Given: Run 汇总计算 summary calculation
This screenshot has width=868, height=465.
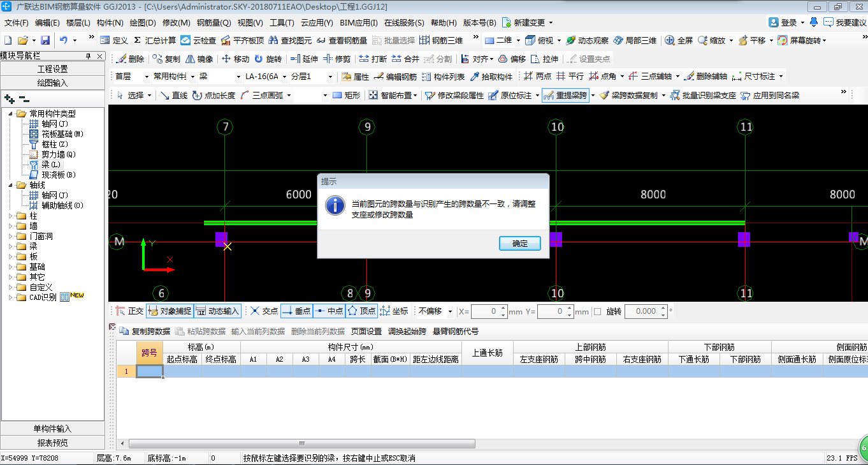Looking at the screenshot, I should pyautogui.click(x=155, y=40).
